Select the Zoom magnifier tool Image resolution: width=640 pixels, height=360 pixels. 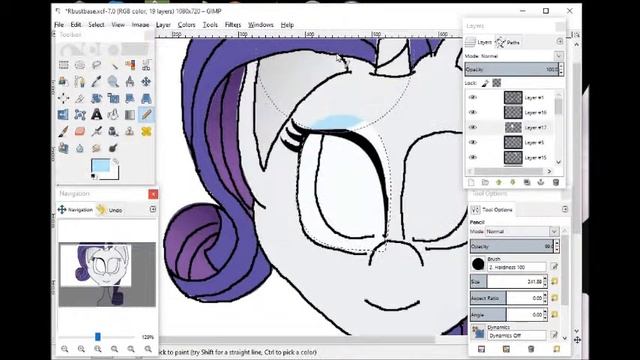[x=113, y=81]
